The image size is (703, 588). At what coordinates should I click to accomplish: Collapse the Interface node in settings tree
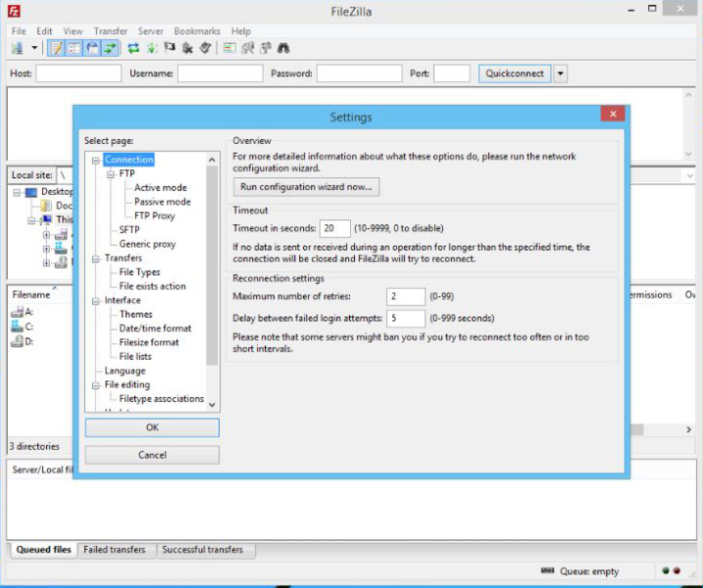pos(96,301)
